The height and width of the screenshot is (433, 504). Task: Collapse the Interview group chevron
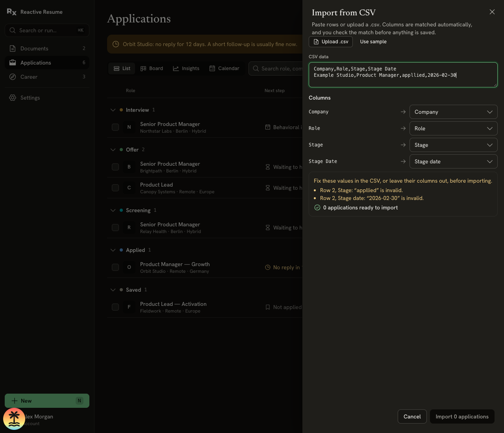tap(113, 110)
